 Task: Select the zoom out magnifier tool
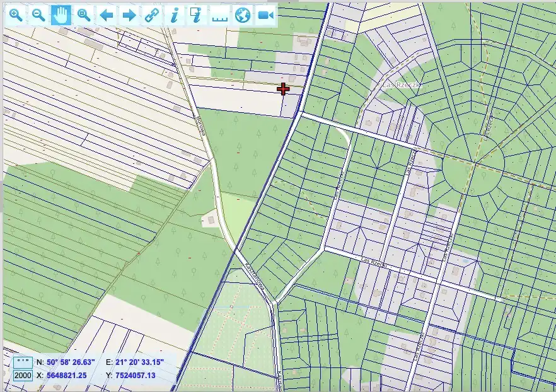point(38,15)
